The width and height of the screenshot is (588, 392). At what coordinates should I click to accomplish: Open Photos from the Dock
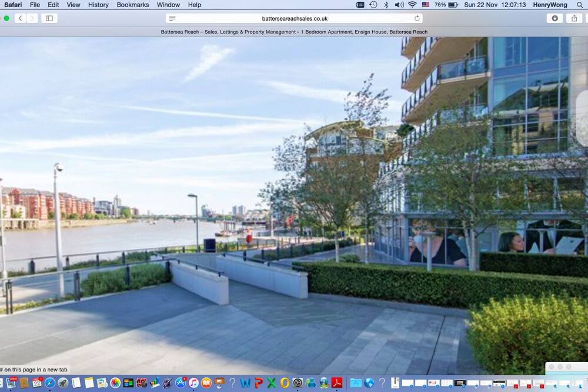coord(115,383)
